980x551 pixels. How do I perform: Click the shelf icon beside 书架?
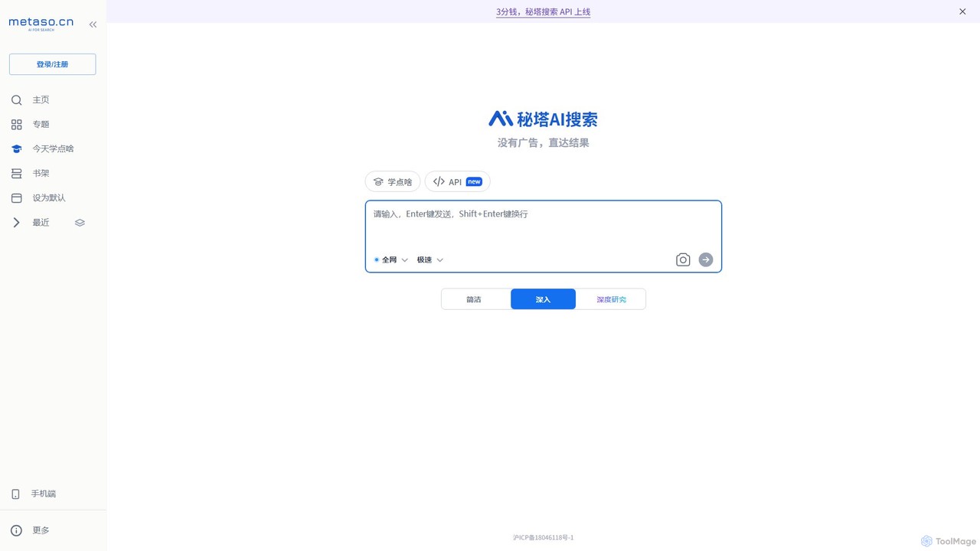16,174
